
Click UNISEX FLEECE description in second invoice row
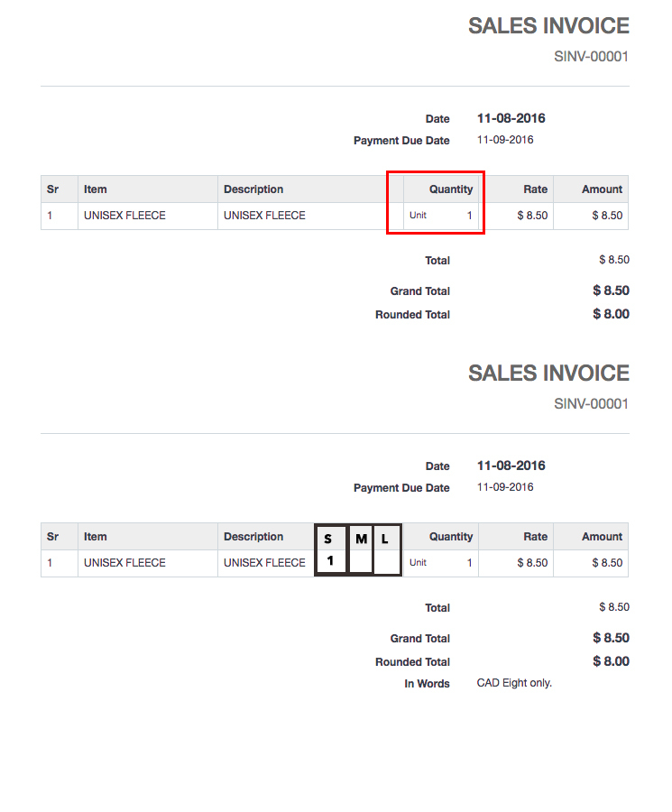(x=264, y=563)
